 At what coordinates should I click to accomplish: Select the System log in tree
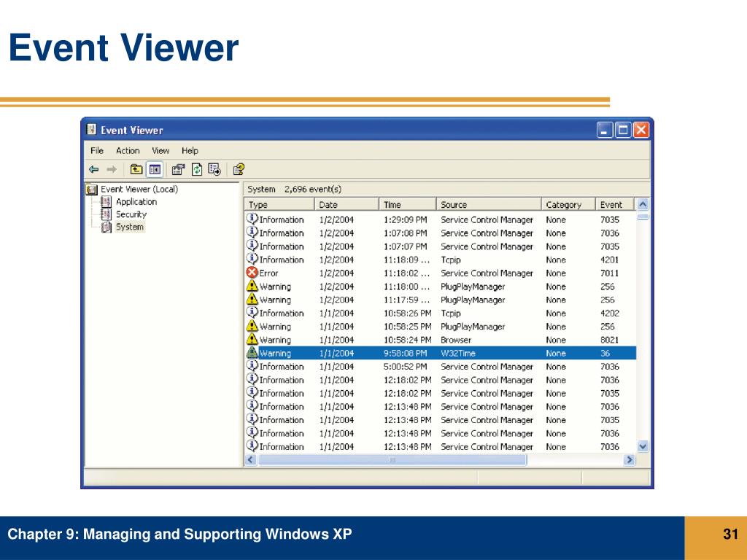point(130,227)
